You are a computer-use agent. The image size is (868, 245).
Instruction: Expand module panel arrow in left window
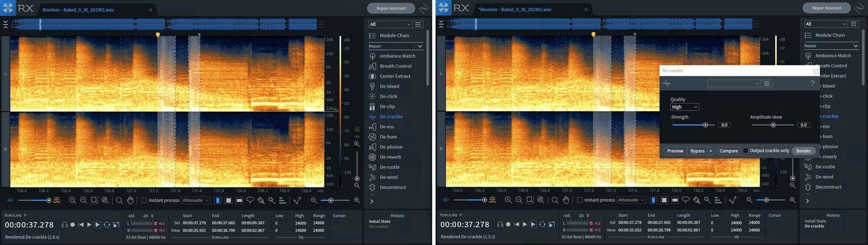[x=372, y=201]
